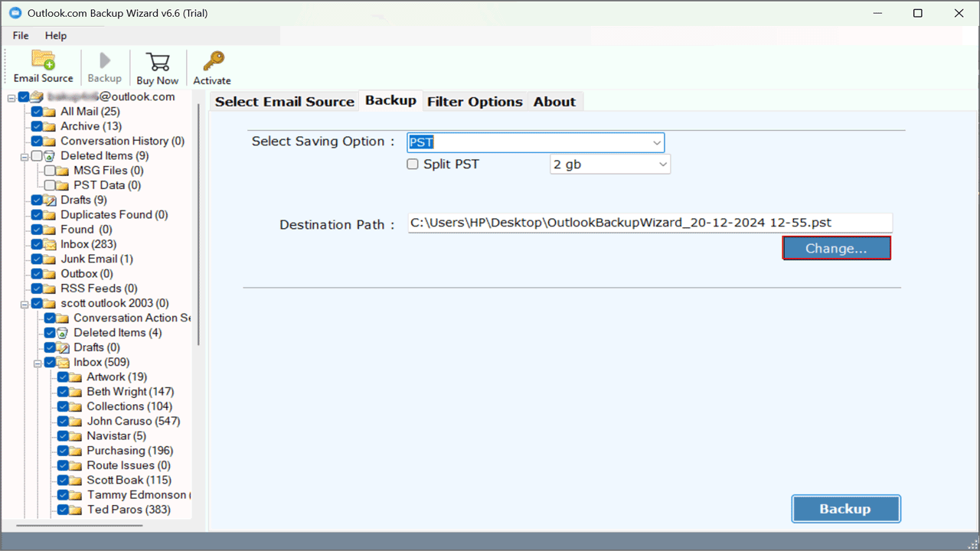Select the Tammy Edmonson folder
Screen dimensions: 980x551
(x=139, y=495)
